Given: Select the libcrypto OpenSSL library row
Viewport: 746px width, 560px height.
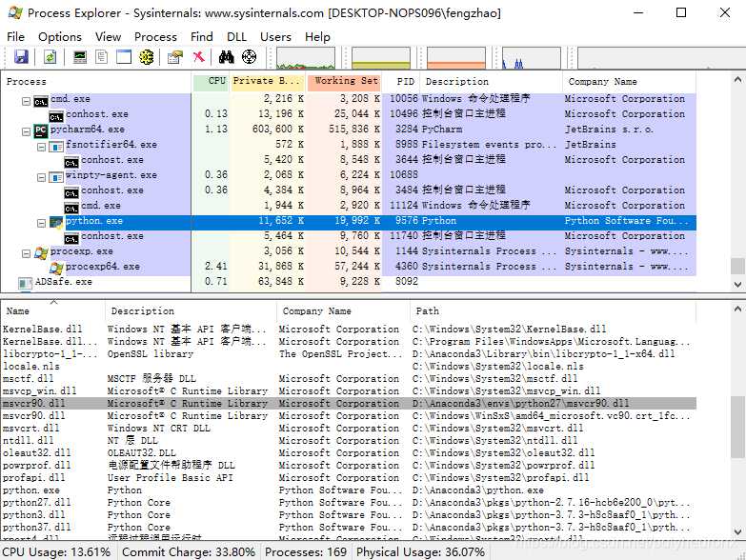Looking at the screenshot, I should coord(349,354).
